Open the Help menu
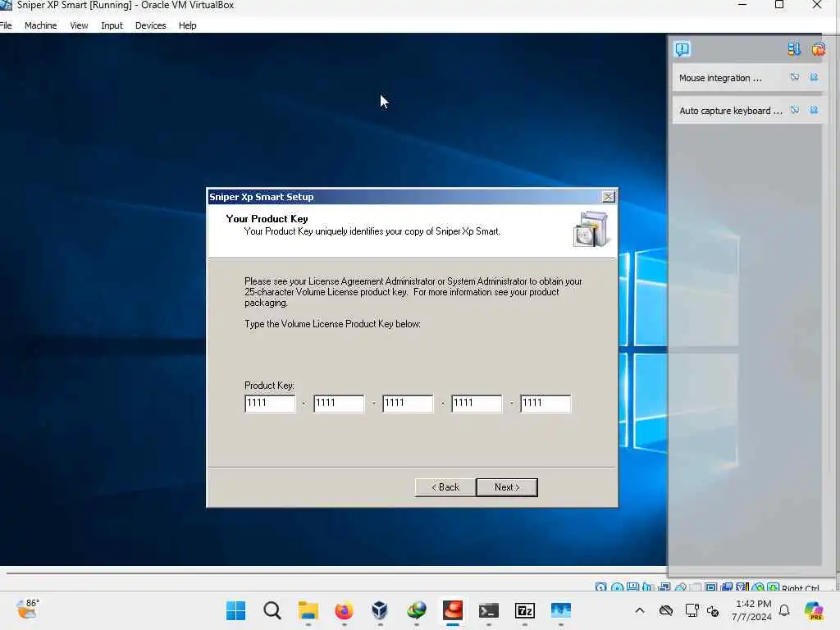Screen dimensions: 840x630 (x=188, y=25)
